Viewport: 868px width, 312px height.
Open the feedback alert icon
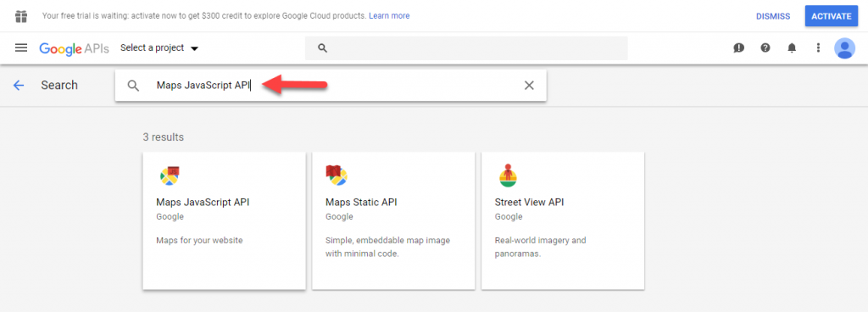pos(738,48)
